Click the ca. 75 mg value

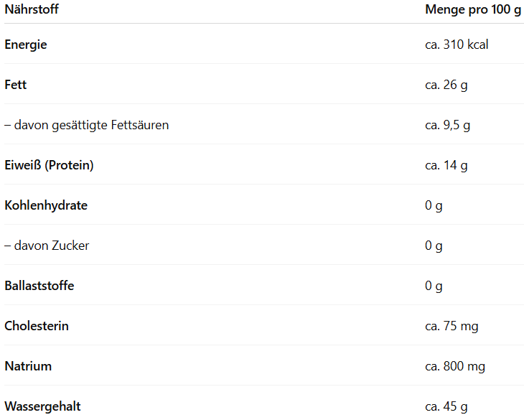coord(452,326)
